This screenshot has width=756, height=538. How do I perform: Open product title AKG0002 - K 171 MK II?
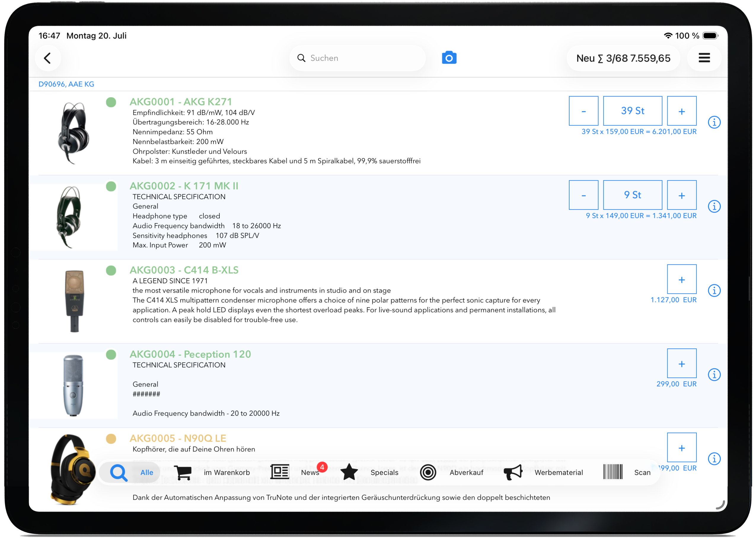[x=184, y=186]
